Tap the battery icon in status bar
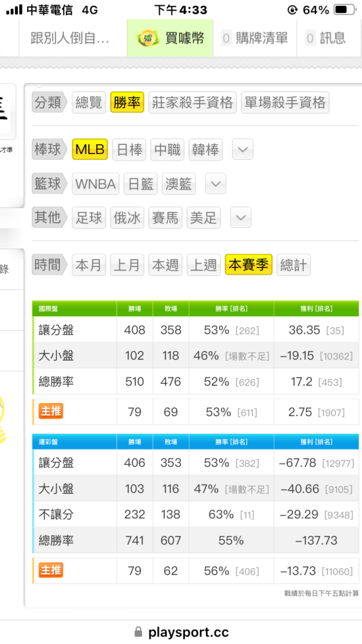Viewport: 362px width, 644px height. click(x=345, y=10)
